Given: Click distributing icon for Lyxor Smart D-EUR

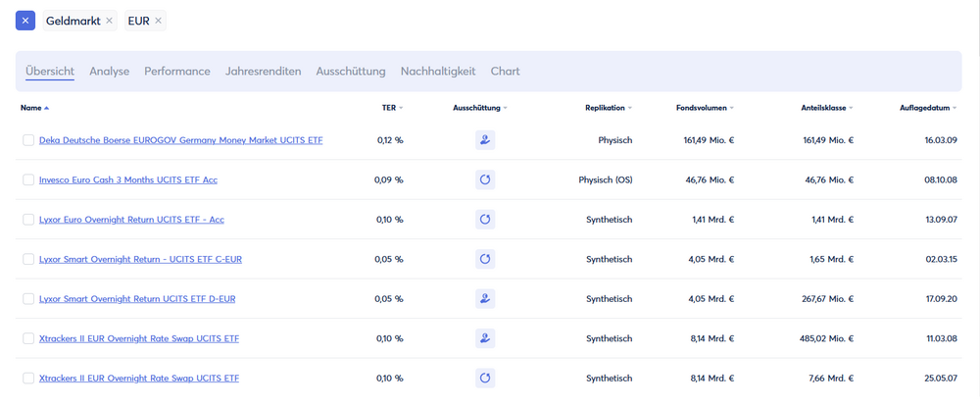Looking at the screenshot, I should [x=484, y=299].
